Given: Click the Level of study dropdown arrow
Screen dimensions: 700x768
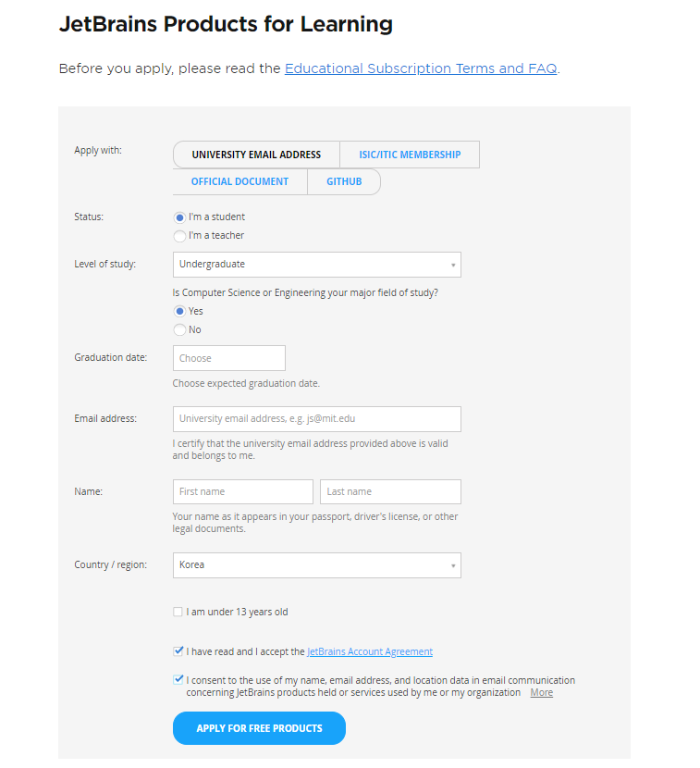Looking at the screenshot, I should click(x=453, y=265).
